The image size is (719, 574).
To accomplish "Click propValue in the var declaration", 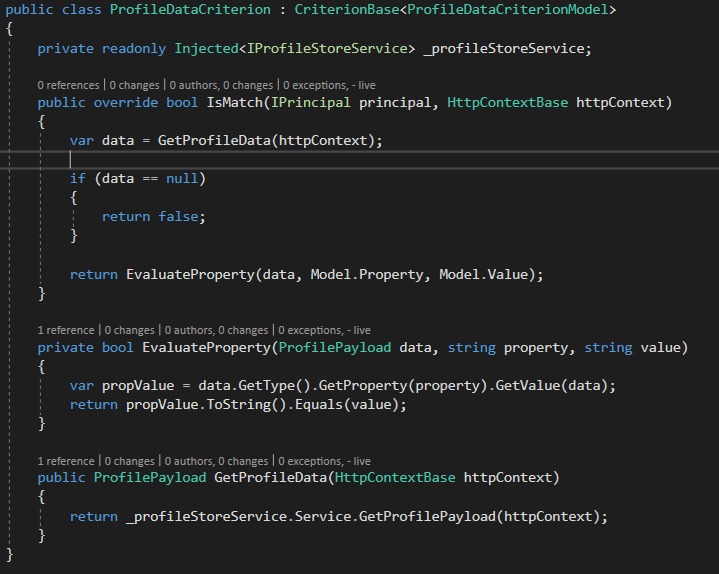I will [x=138, y=386].
